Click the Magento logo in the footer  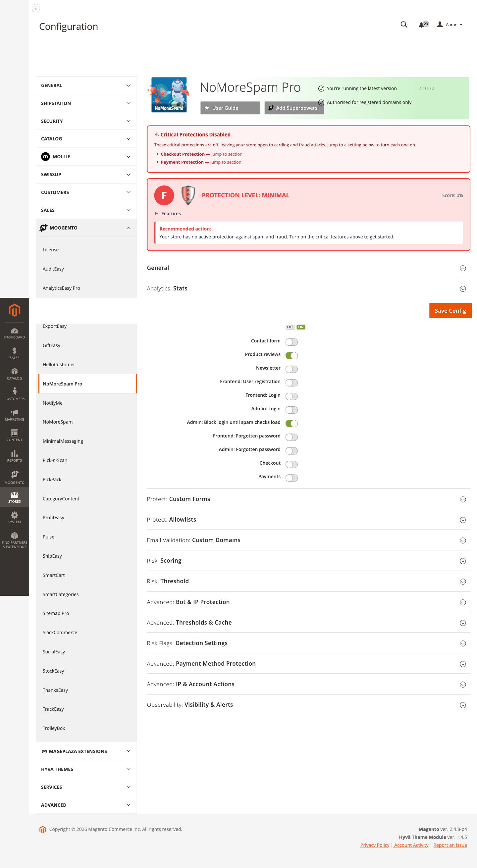tap(43, 830)
